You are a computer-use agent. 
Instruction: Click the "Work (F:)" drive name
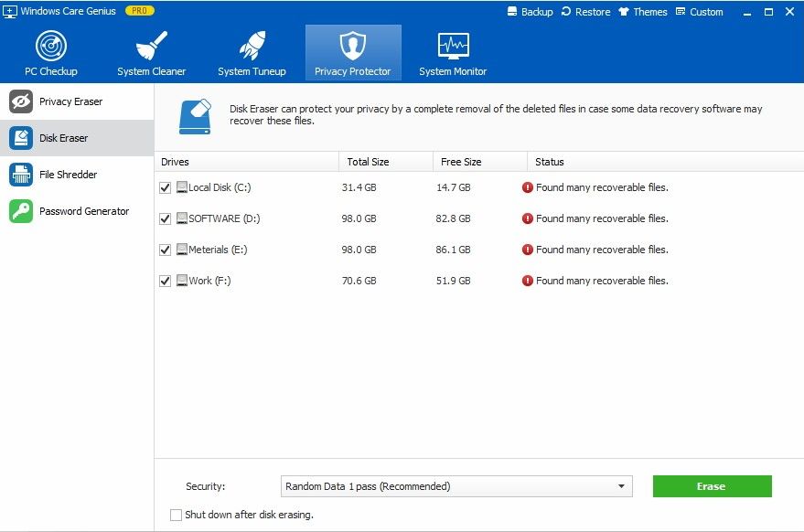click(209, 281)
